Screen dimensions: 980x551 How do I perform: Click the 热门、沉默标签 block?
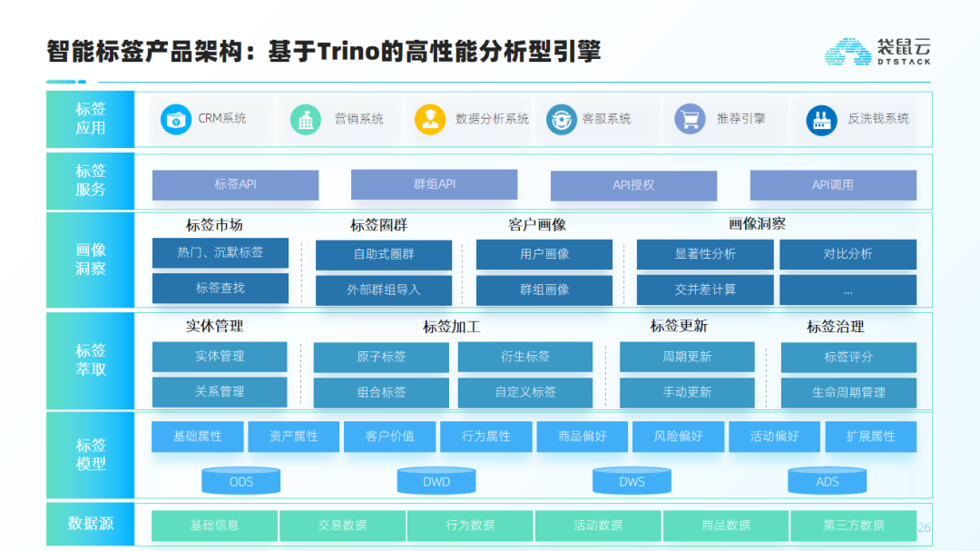pyautogui.click(x=220, y=252)
